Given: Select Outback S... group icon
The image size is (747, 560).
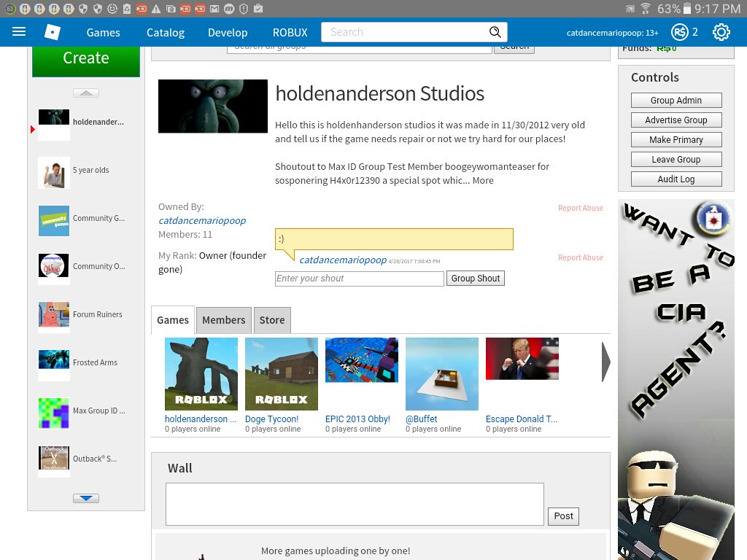Looking at the screenshot, I should tap(54, 462).
